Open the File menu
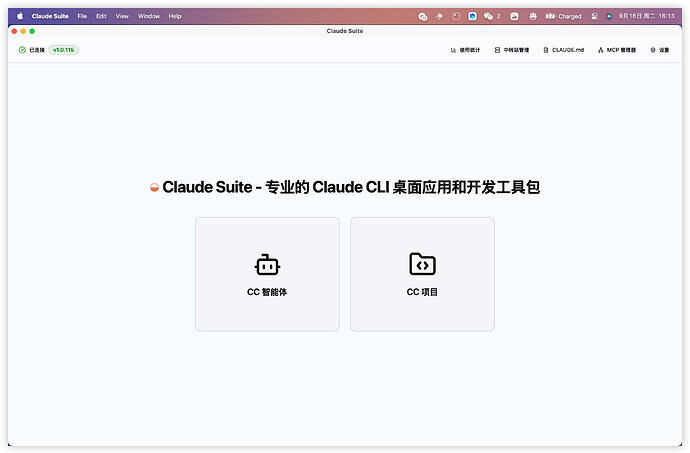Screen dimensions: 690x453 click(x=82, y=16)
